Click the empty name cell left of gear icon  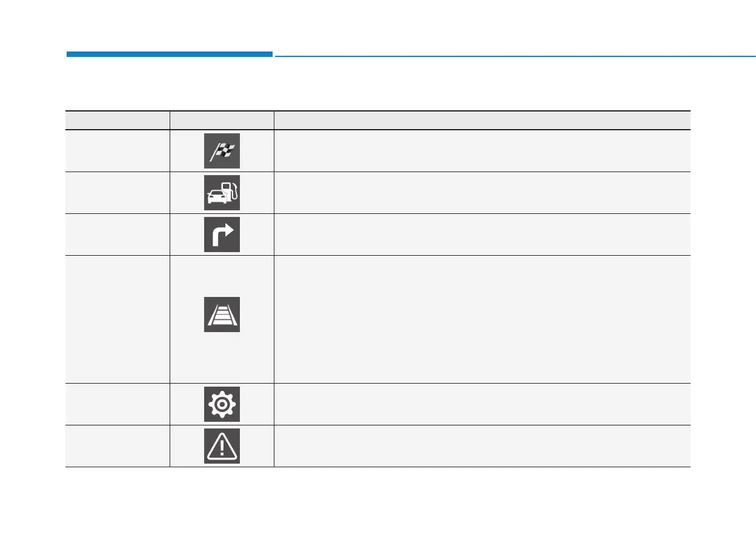pos(118,404)
